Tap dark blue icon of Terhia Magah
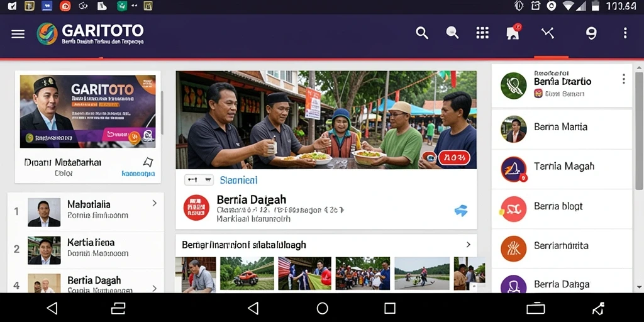 click(x=513, y=169)
